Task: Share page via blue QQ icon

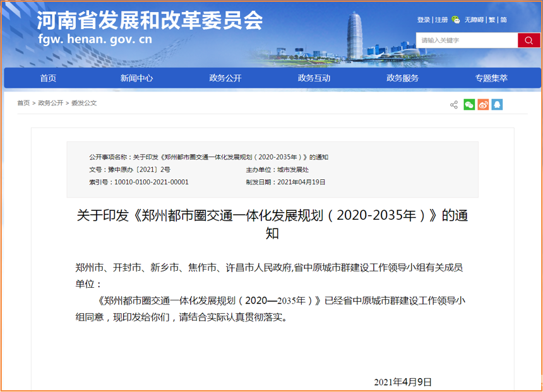Action: 497,105
